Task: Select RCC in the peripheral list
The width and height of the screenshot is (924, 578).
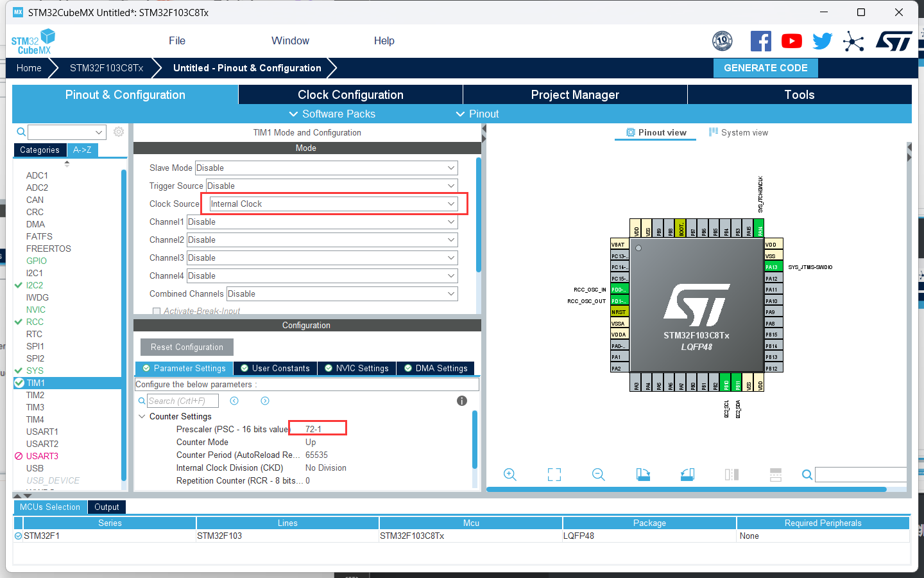Action: pyautogui.click(x=35, y=322)
